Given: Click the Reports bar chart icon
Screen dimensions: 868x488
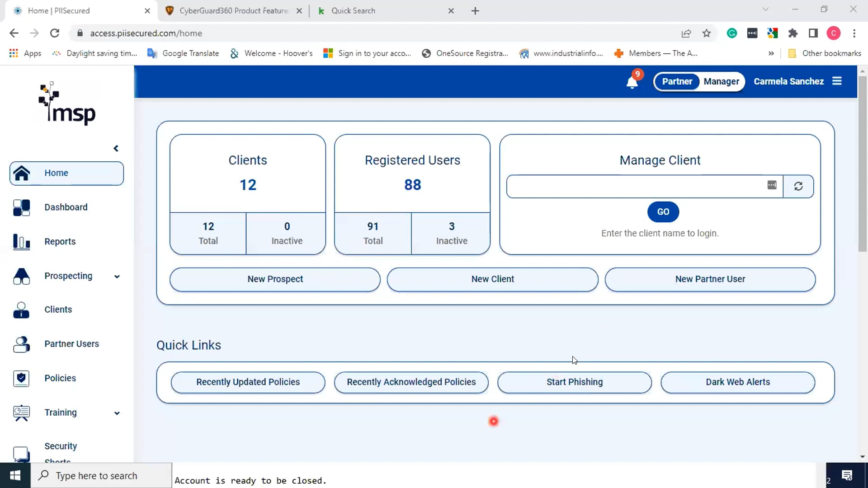Looking at the screenshot, I should [x=21, y=242].
